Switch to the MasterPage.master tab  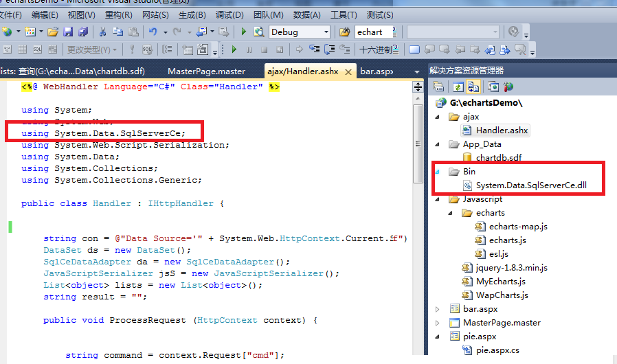(207, 71)
